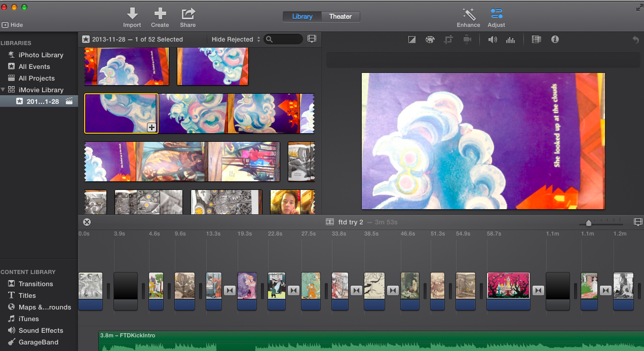Open the stabilization camera tool
The width and height of the screenshot is (644, 351).
[x=467, y=40]
